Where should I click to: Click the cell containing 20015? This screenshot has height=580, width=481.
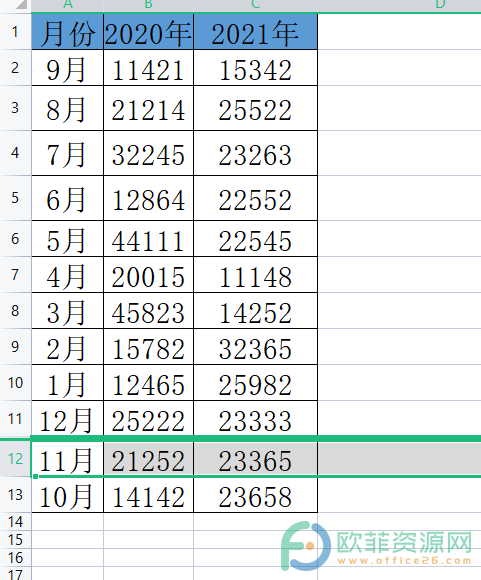click(148, 275)
